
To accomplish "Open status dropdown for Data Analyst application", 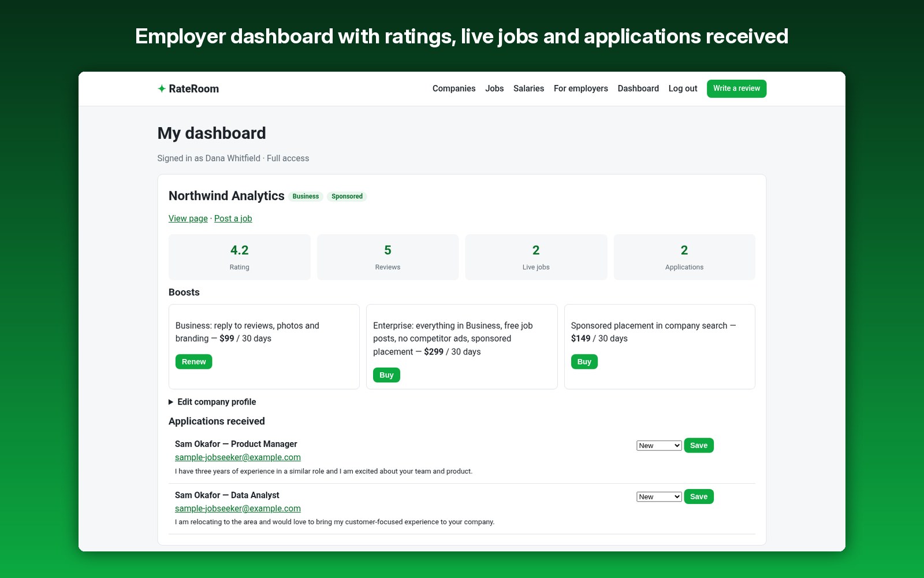I will 659,497.
